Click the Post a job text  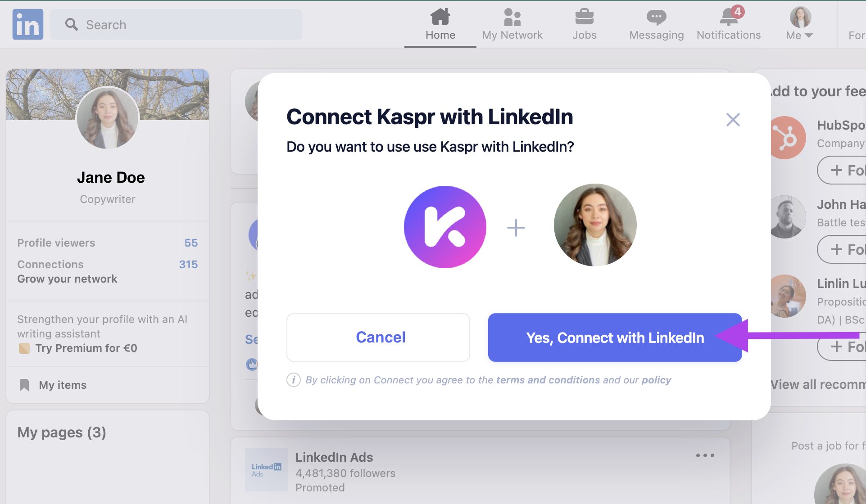click(829, 446)
